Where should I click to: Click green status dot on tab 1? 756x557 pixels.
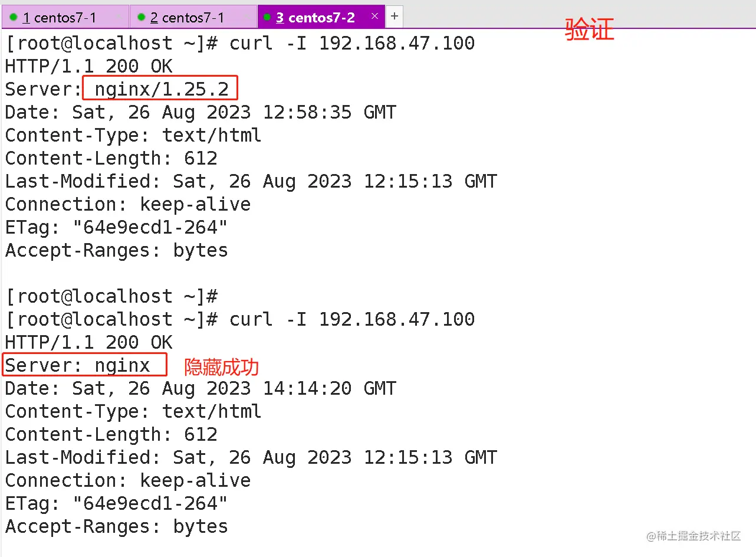[x=14, y=17]
